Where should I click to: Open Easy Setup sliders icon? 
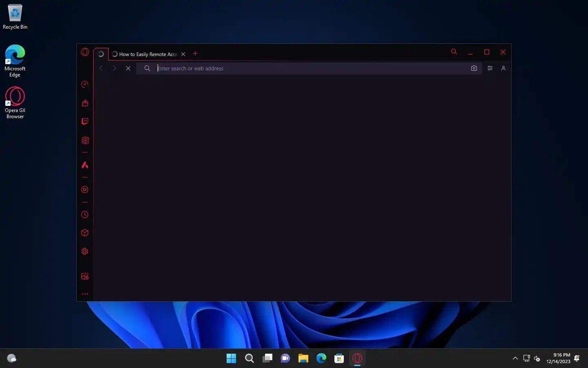[490, 68]
